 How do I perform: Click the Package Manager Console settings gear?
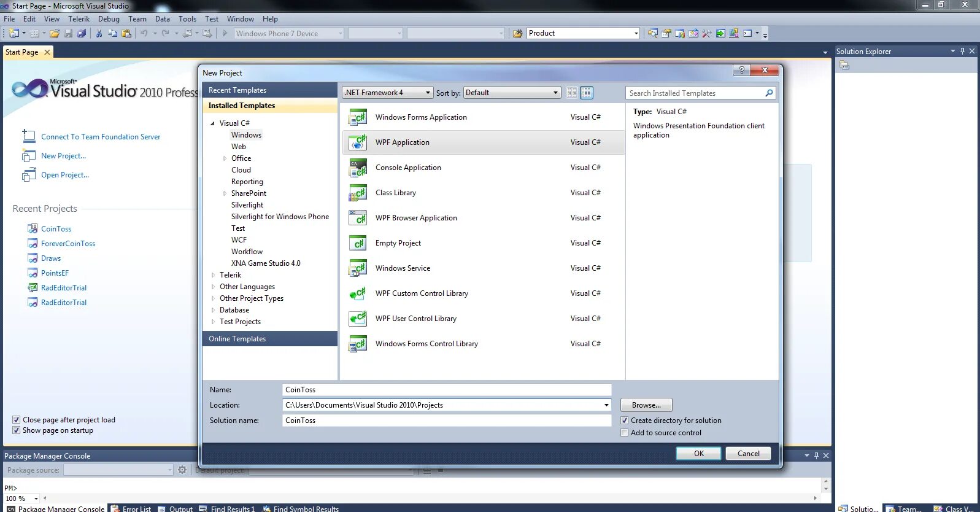tap(182, 470)
